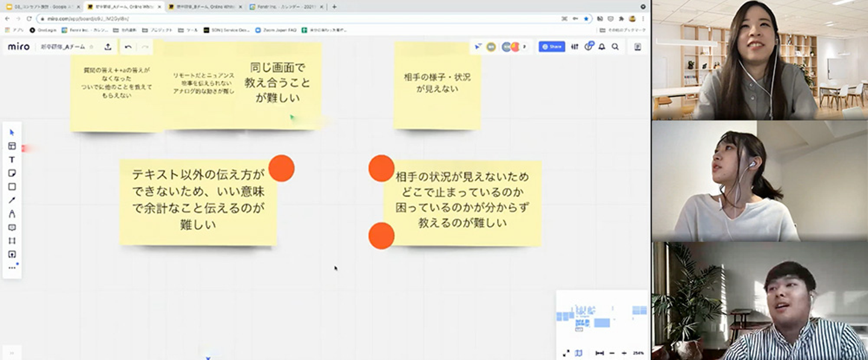Screen dimensions: 868x360
Task: Expand the collapsed panel at bottom left
Action: (11, 353)
